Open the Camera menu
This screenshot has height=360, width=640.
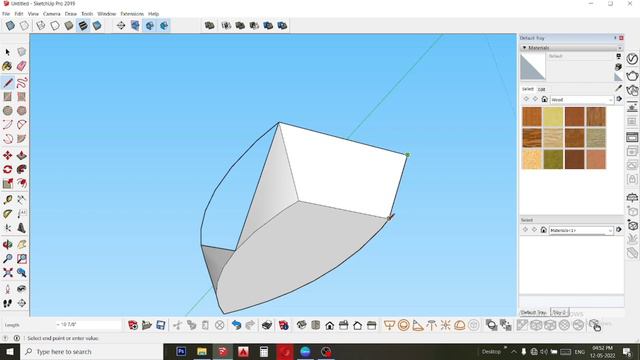(52, 14)
